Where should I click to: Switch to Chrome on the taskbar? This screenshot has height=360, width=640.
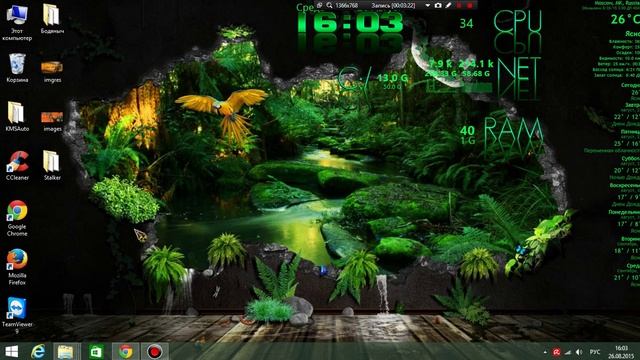click(126, 351)
